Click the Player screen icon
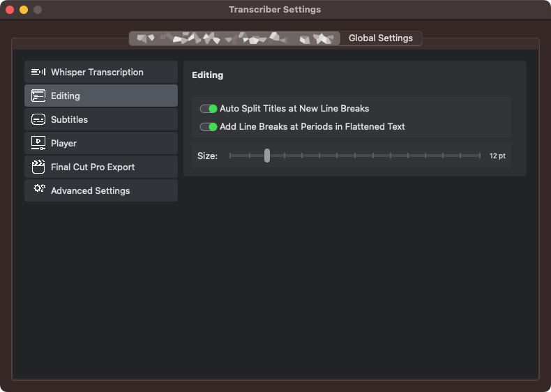551x392 pixels. 38,143
